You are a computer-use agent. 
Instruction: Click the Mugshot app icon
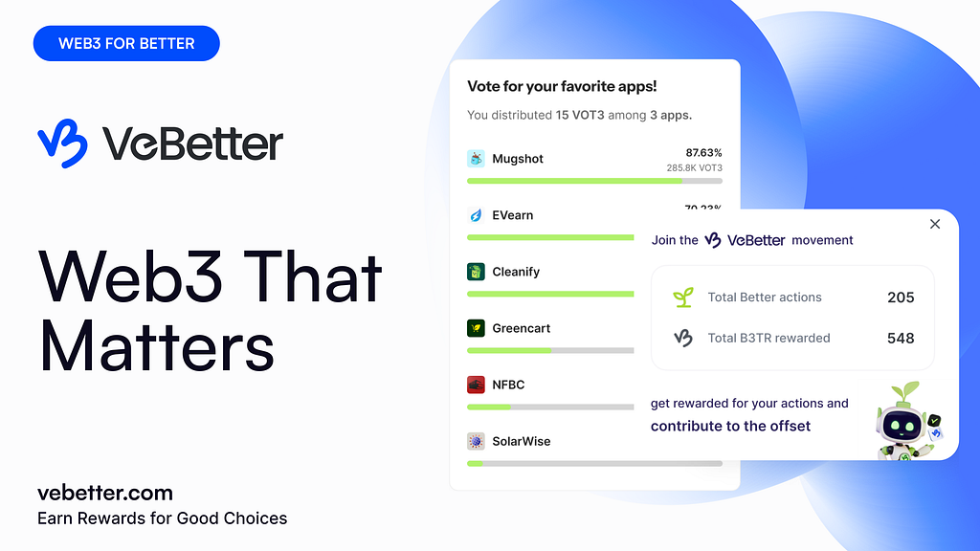click(476, 159)
